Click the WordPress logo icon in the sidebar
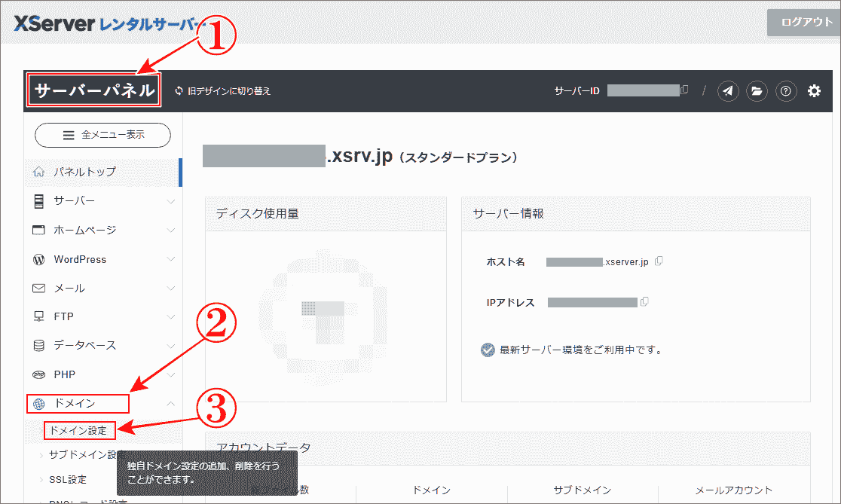Viewport: 841px width, 504px height. [x=38, y=258]
